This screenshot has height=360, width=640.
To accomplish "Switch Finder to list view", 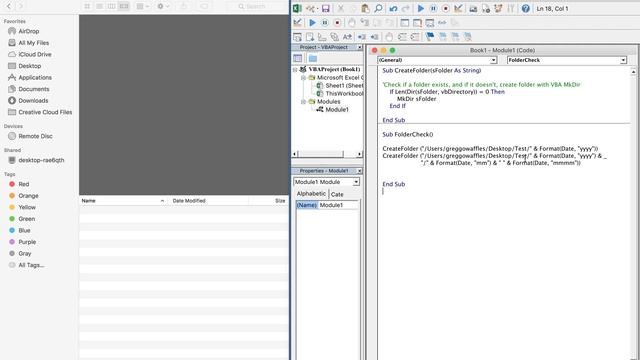I will 99,6.
